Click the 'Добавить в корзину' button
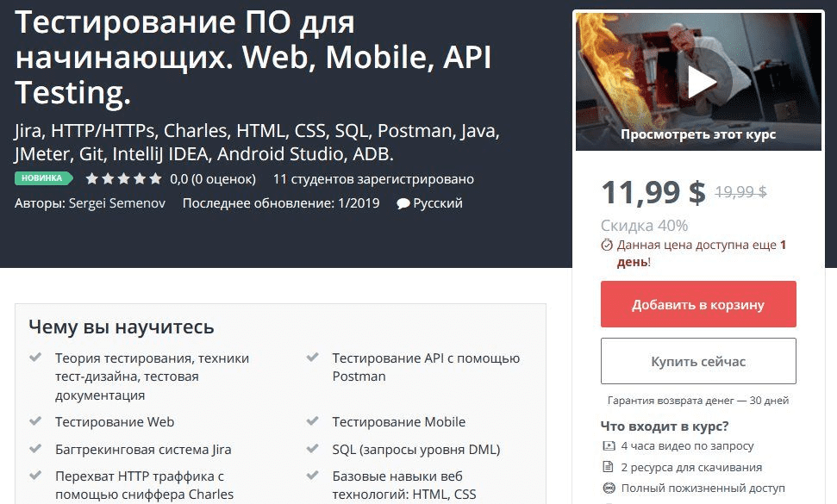The height and width of the screenshot is (504, 837). coord(697,304)
